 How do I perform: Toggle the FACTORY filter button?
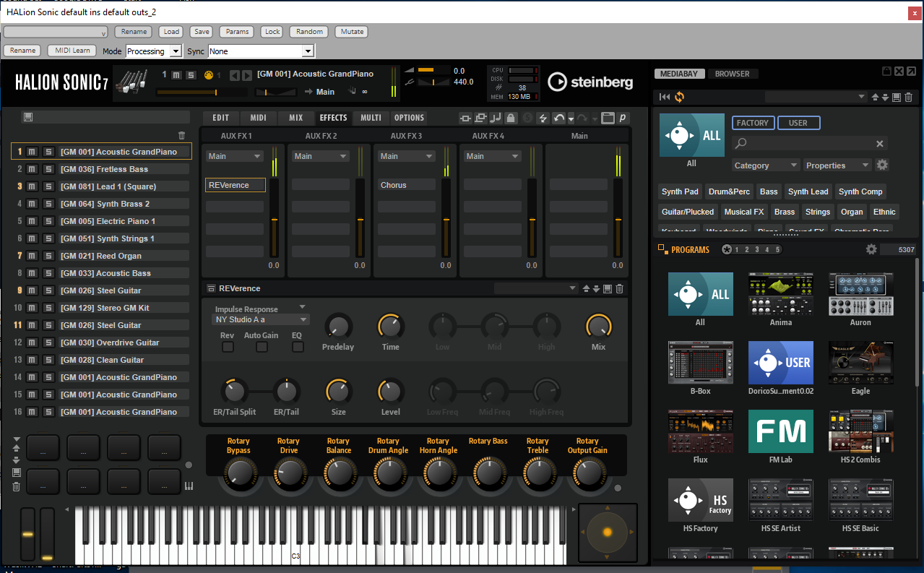pyautogui.click(x=753, y=123)
